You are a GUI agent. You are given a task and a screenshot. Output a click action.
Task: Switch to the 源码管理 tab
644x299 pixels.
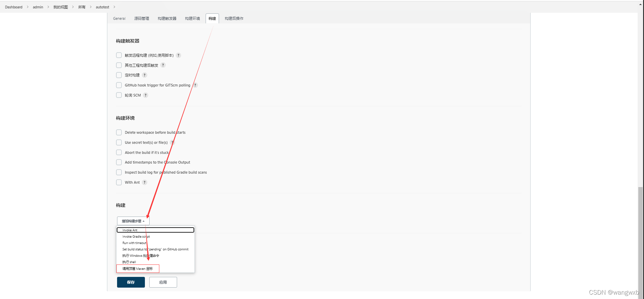[142, 18]
